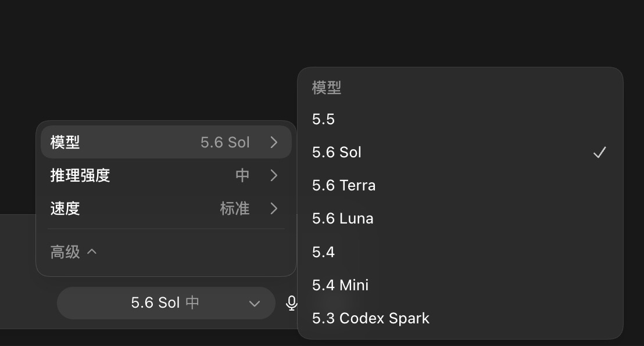The width and height of the screenshot is (644, 346).
Task: Open the 速度 speed submenu
Action: click(166, 208)
